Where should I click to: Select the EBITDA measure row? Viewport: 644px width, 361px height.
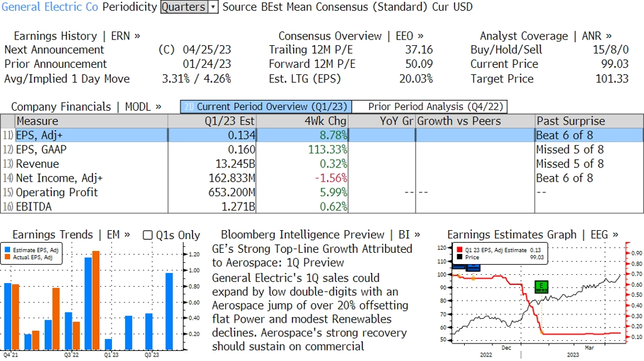pos(322,206)
